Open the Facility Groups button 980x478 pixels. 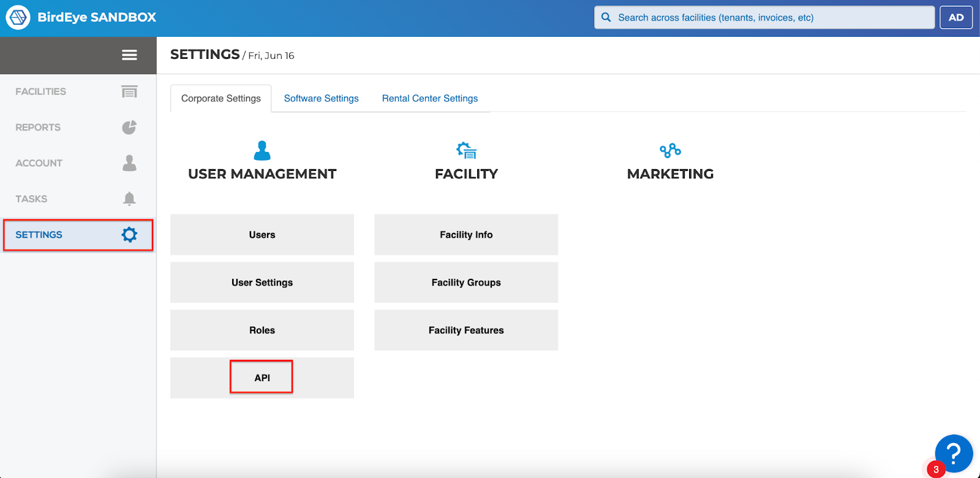click(466, 283)
